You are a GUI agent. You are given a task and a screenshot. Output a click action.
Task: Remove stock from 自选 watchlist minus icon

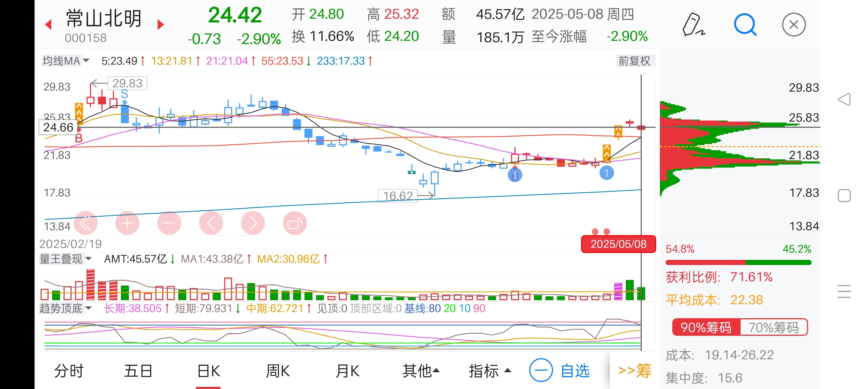pyautogui.click(x=541, y=370)
